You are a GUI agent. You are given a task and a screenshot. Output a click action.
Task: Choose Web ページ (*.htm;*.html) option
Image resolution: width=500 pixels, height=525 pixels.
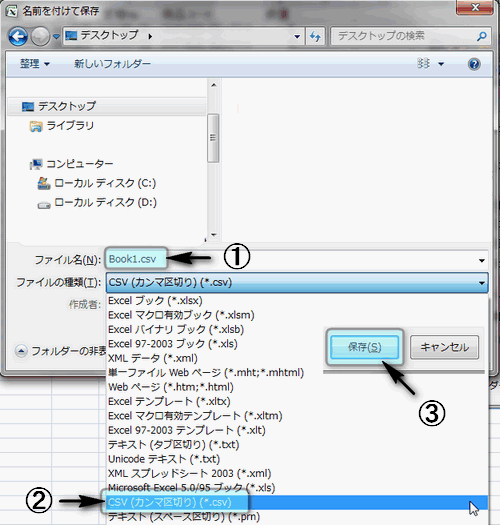(x=297, y=387)
